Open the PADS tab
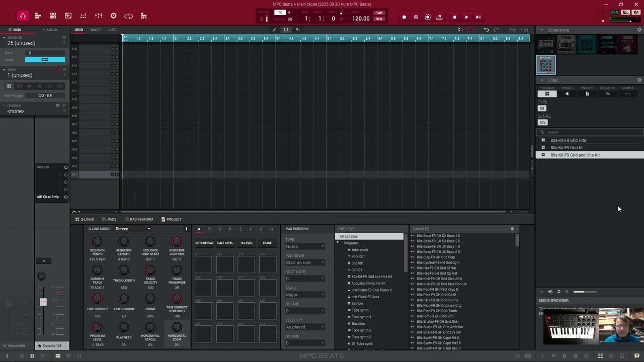The width and height of the screenshot is (644, 362). 109,219
